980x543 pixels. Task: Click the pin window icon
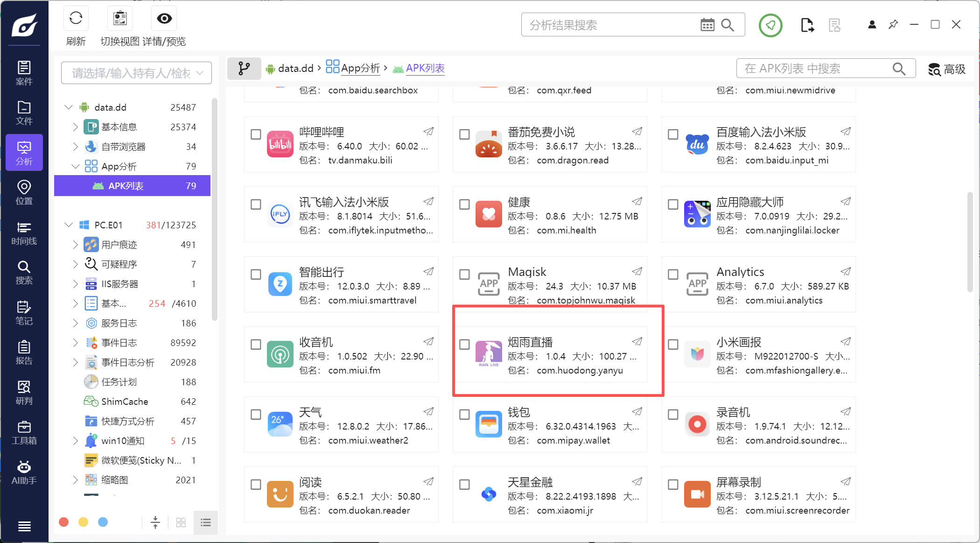click(893, 25)
